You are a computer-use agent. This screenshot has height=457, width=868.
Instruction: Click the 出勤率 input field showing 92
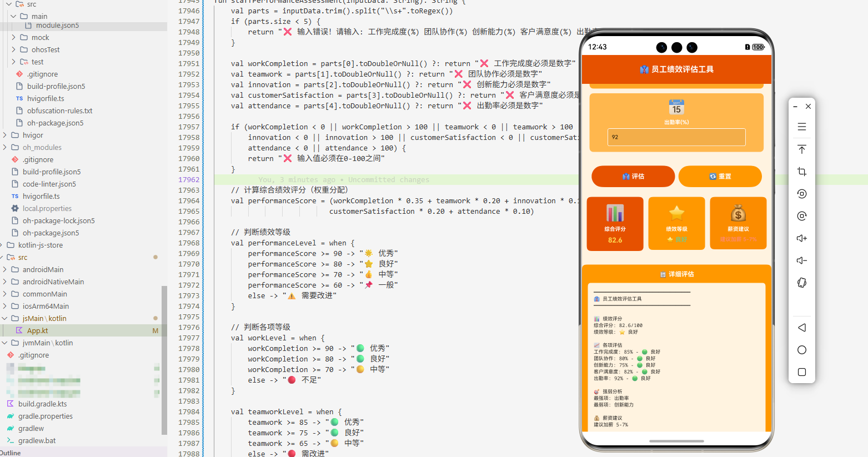click(676, 137)
